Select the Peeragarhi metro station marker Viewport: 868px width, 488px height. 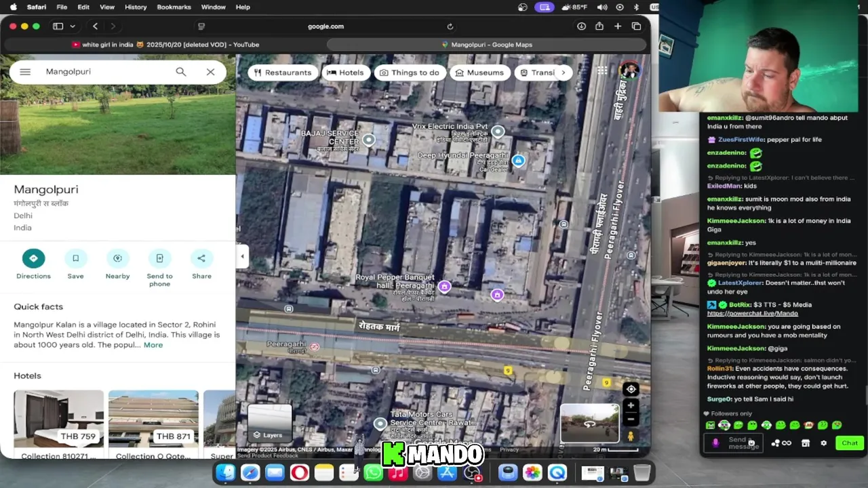[315, 346]
